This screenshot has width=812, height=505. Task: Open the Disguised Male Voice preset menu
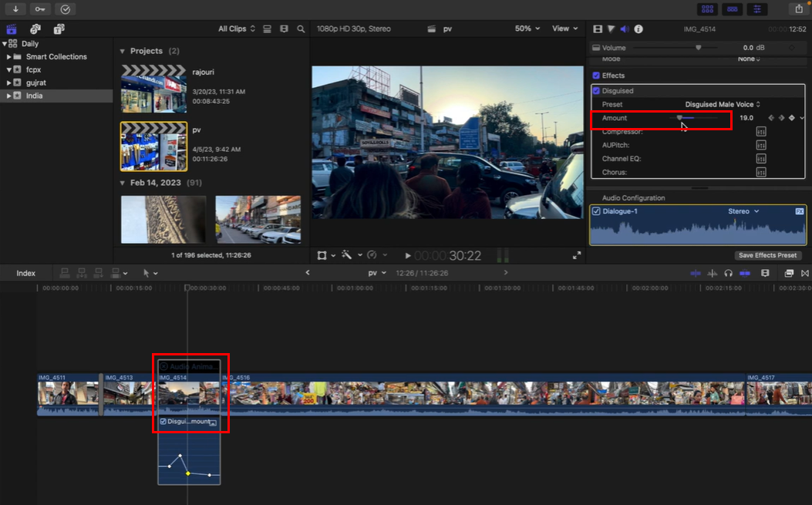pos(723,104)
